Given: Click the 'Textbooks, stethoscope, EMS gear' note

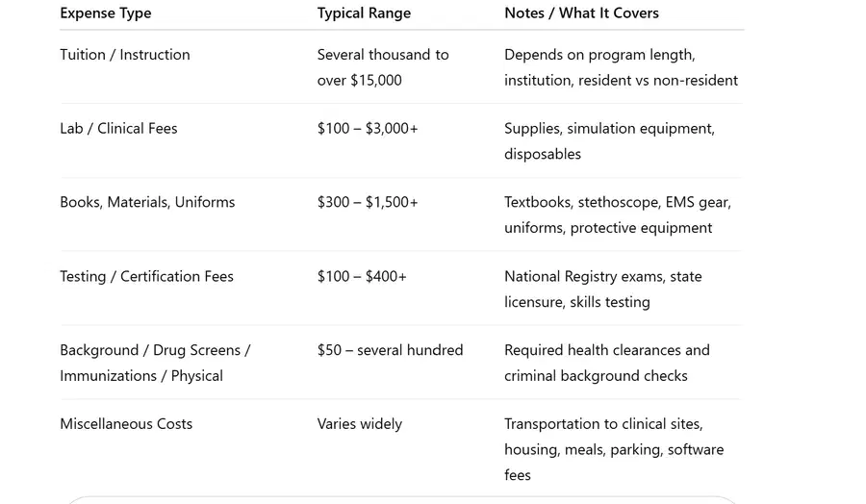Looking at the screenshot, I should [618, 215].
